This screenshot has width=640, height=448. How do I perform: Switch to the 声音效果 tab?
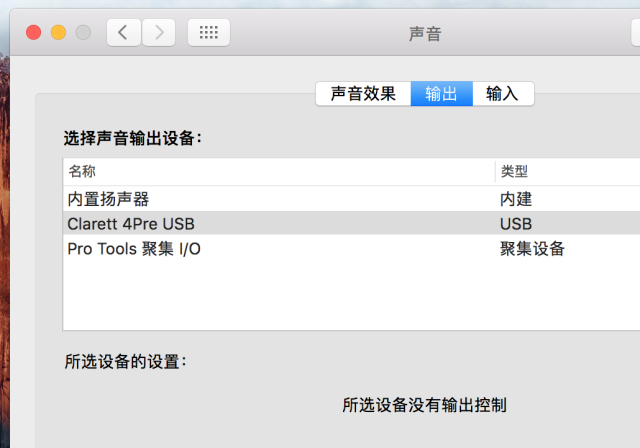tap(363, 94)
